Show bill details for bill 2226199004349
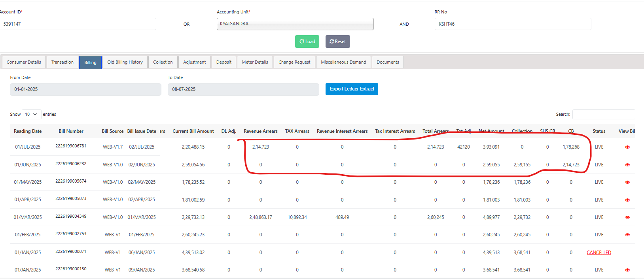Viewport: 644px width, 279px height. [x=627, y=217]
